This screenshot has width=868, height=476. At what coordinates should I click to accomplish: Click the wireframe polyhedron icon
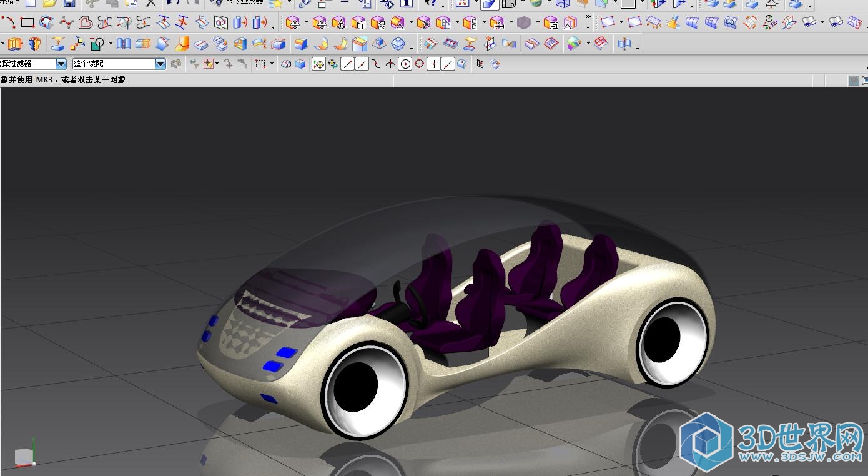click(398, 44)
